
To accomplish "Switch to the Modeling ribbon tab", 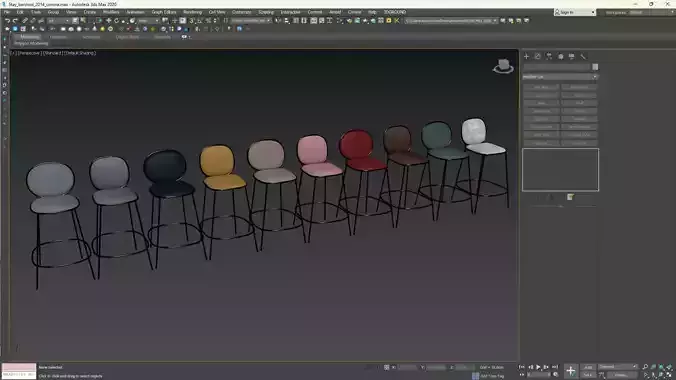I will tap(30, 37).
